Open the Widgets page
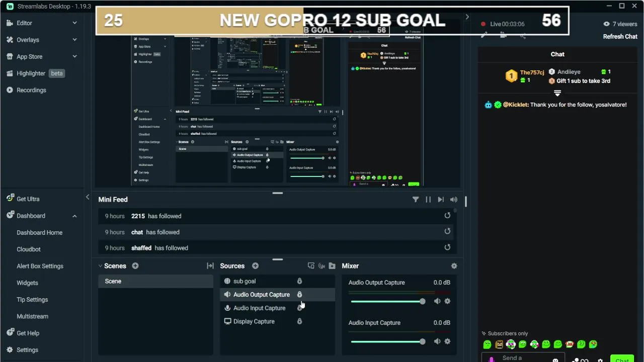 click(27, 283)
